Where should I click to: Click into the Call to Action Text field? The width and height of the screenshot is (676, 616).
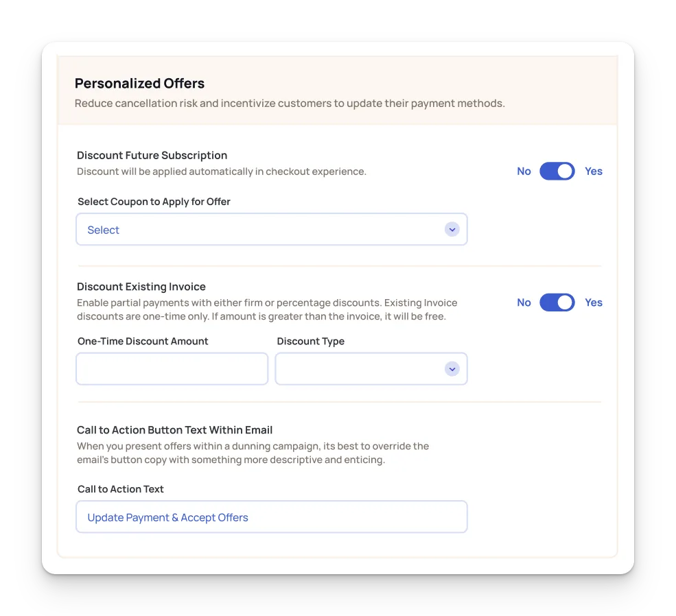[x=272, y=517]
